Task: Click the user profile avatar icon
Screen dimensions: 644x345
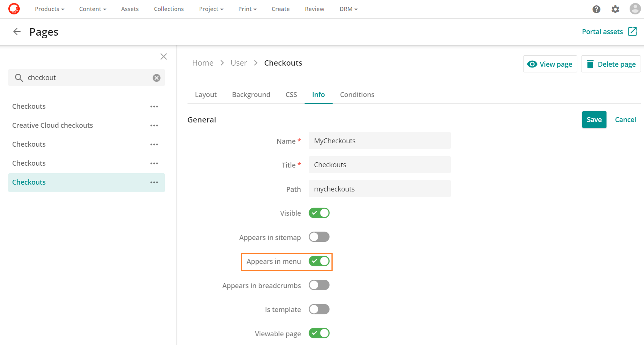Action: pyautogui.click(x=635, y=9)
